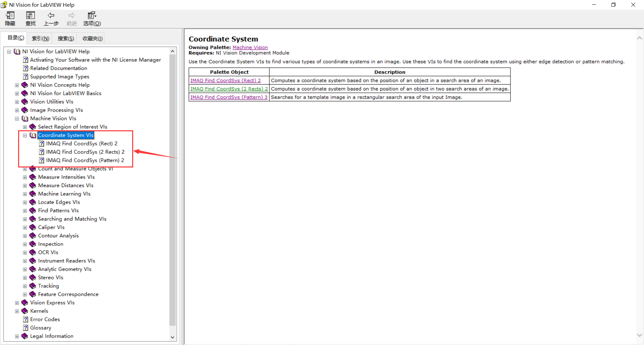This screenshot has width=644, height=345.
Task: Switch to the 索引(N) index tab
Action: [x=41, y=39]
